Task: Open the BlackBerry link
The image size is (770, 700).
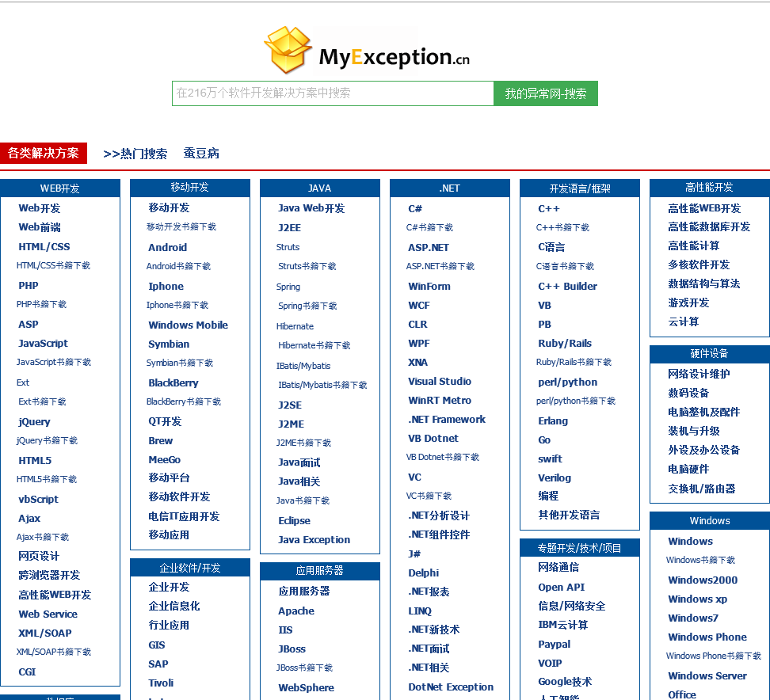Action: pyautogui.click(x=173, y=383)
